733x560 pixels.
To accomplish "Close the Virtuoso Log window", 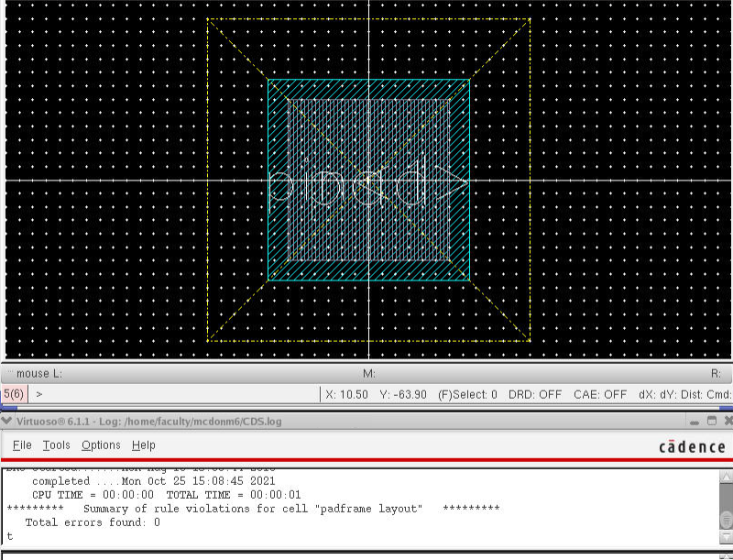I will 728,422.
